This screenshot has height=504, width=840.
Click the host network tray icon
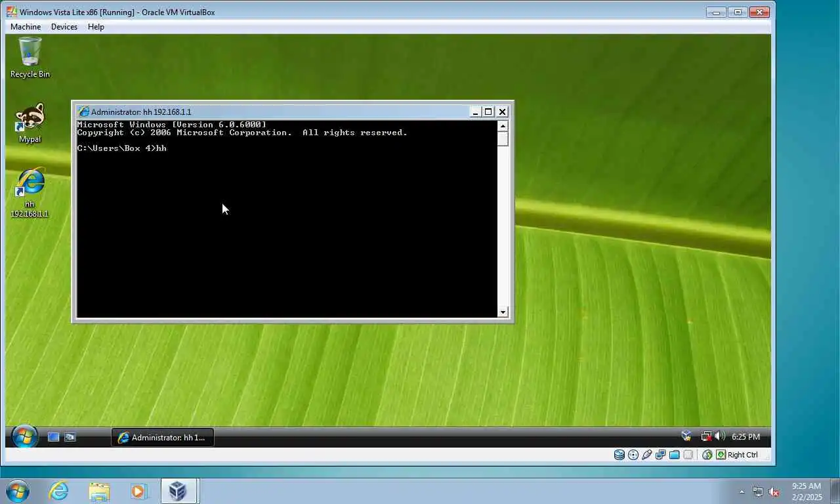coord(758,492)
